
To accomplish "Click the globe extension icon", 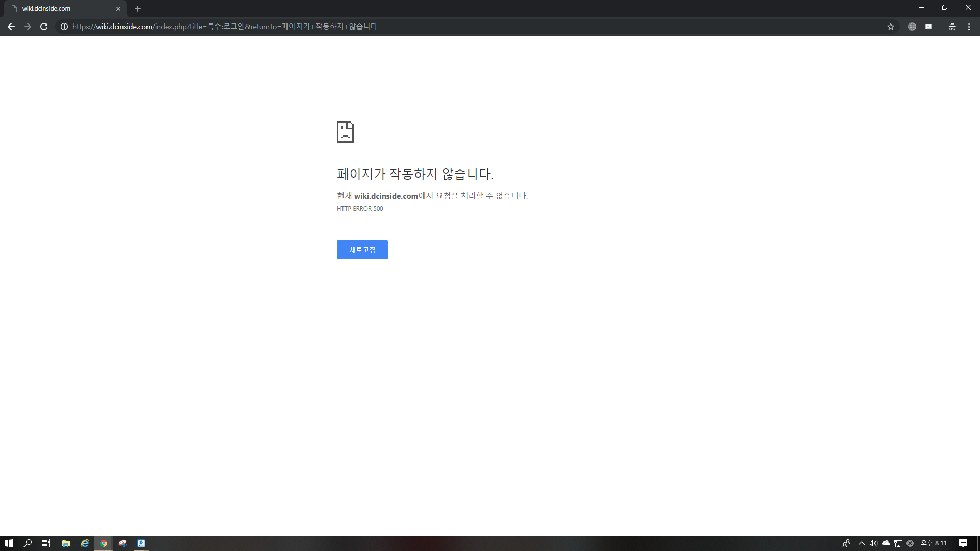I will click(x=912, y=27).
